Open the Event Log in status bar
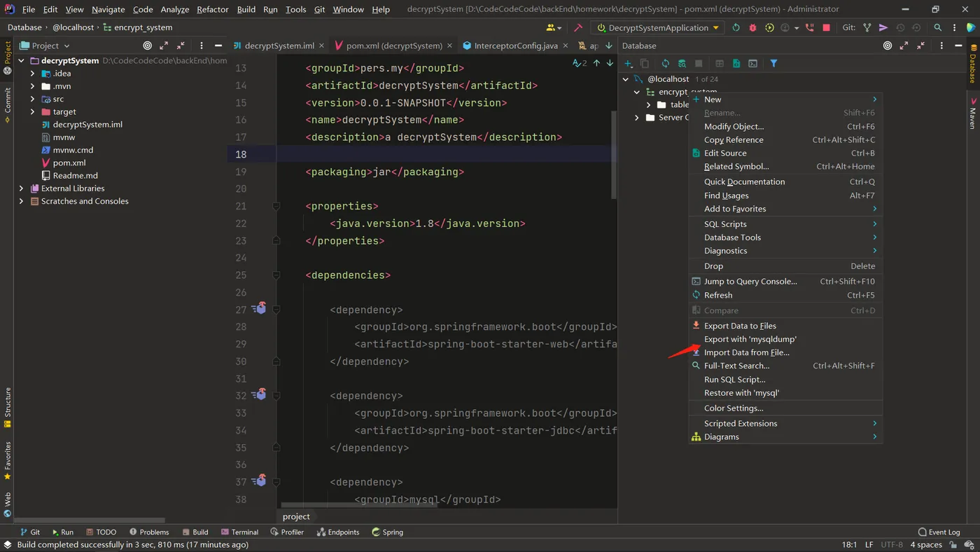Viewport: 980px width, 552px height. (939, 532)
